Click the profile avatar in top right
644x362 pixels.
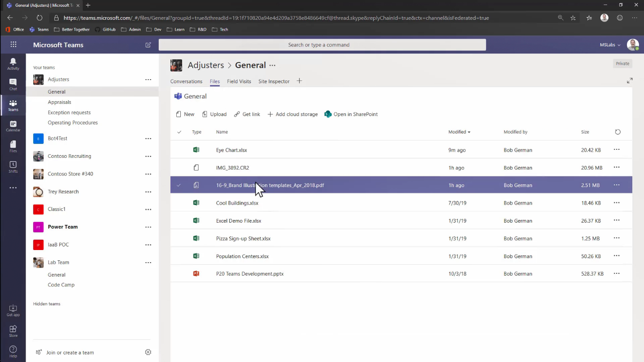(x=633, y=45)
